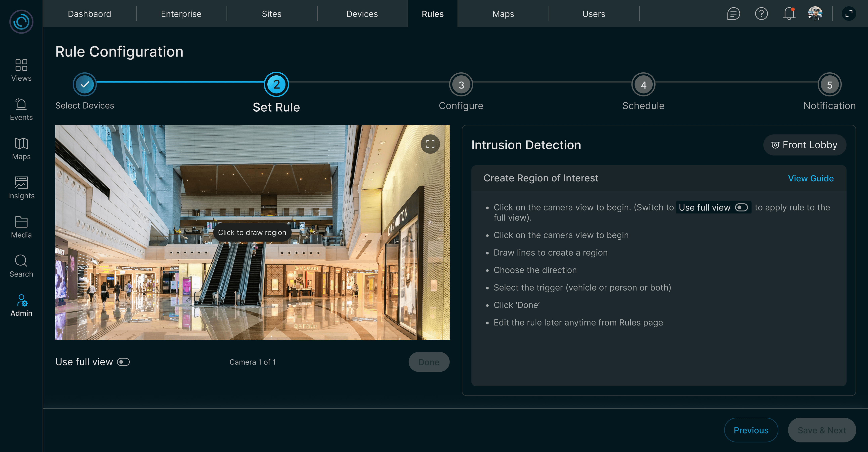Click the Previous button

click(x=751, y=430)
